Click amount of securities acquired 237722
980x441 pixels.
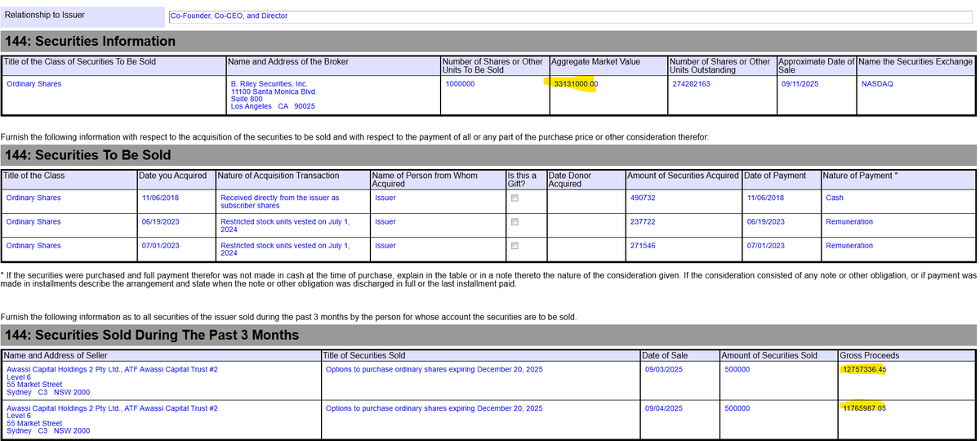[x=644, y=222]
